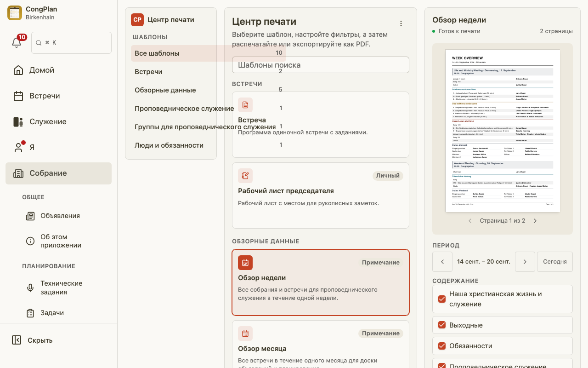588x368 pixels.
Task: Click the Week Overview page preview thumbnail
Action: click(503, 131)
